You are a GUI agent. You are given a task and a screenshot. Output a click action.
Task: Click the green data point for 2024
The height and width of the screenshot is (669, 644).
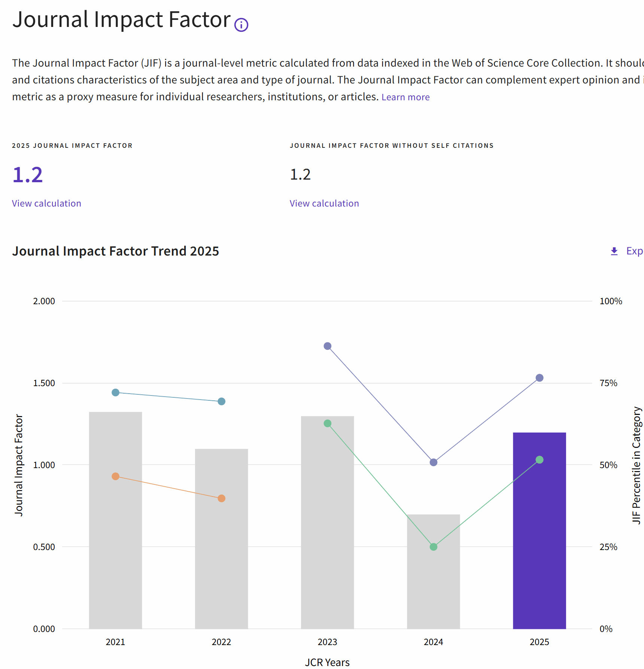point(433,547)
